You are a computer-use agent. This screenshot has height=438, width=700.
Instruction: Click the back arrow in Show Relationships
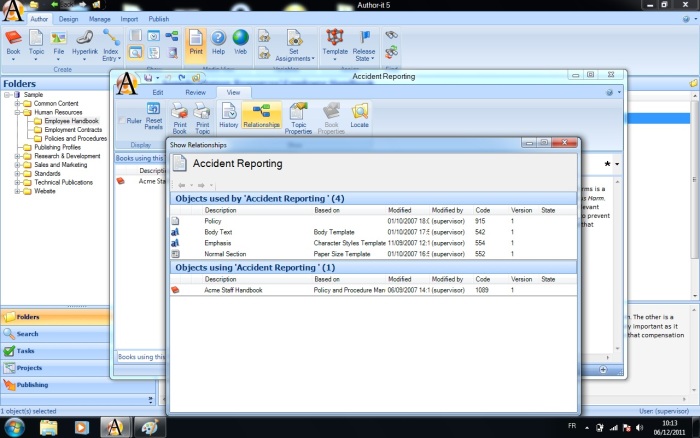coord(181,185)
